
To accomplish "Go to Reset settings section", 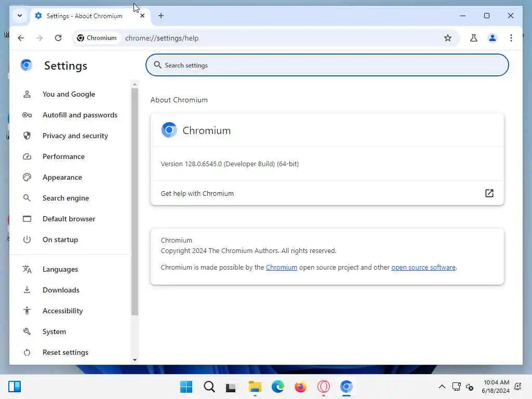I will coord(65,352).
